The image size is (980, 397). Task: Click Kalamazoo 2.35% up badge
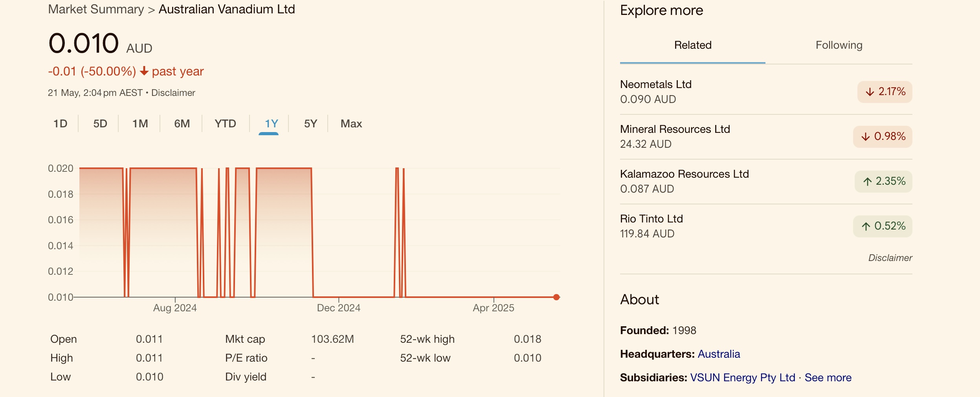[x=883, y=181]
